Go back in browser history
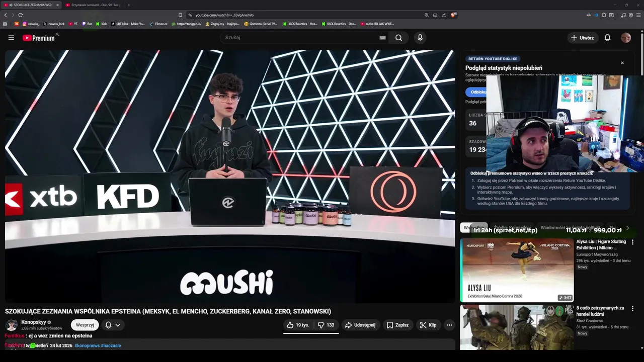Screen dimensions: 644x362 6,15
